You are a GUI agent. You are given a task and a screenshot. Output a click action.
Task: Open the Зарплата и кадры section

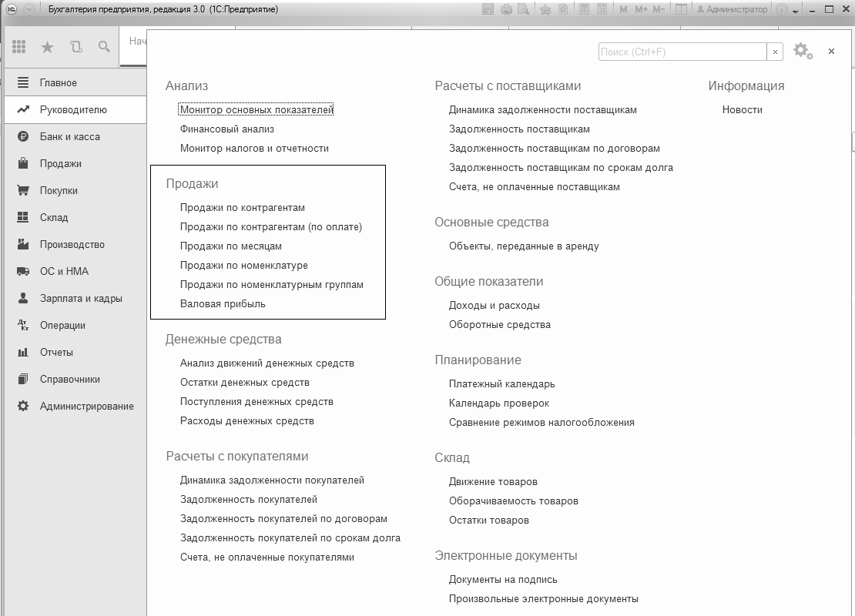click(x=75, y=298)
